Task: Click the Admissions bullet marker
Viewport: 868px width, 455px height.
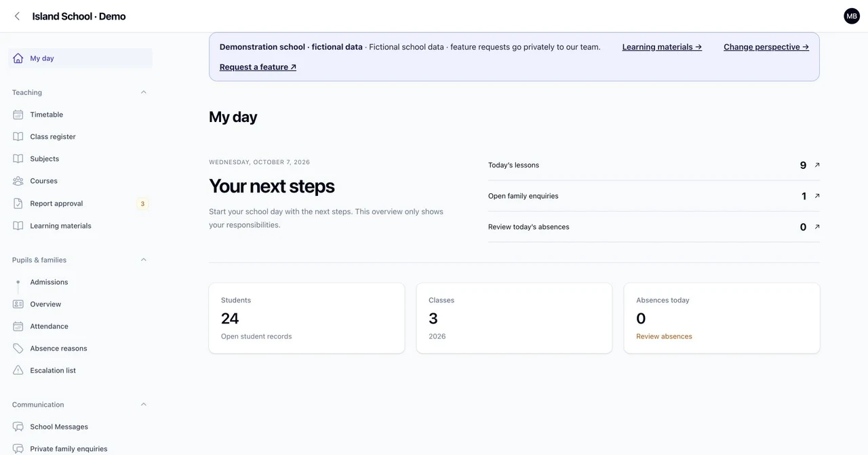Action: (x=18, y=282)
